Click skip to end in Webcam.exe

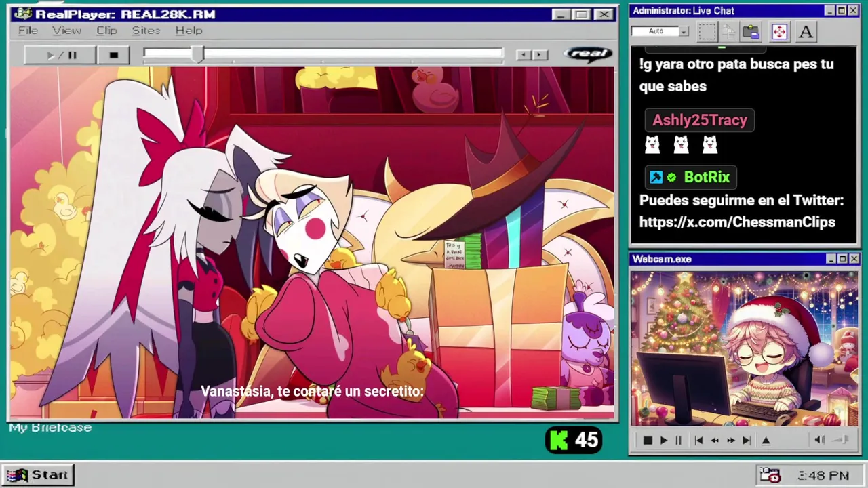point(746,441)
